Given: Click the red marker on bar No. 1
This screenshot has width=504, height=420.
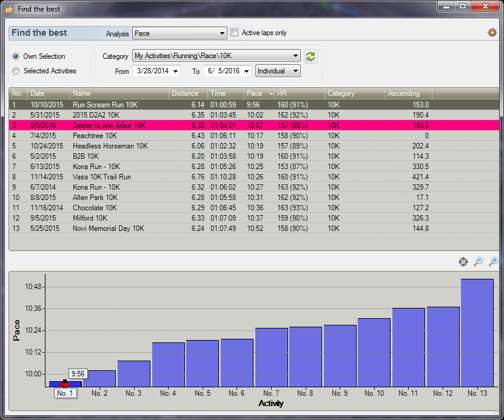Looking at the screenshot, I should 64,383.
